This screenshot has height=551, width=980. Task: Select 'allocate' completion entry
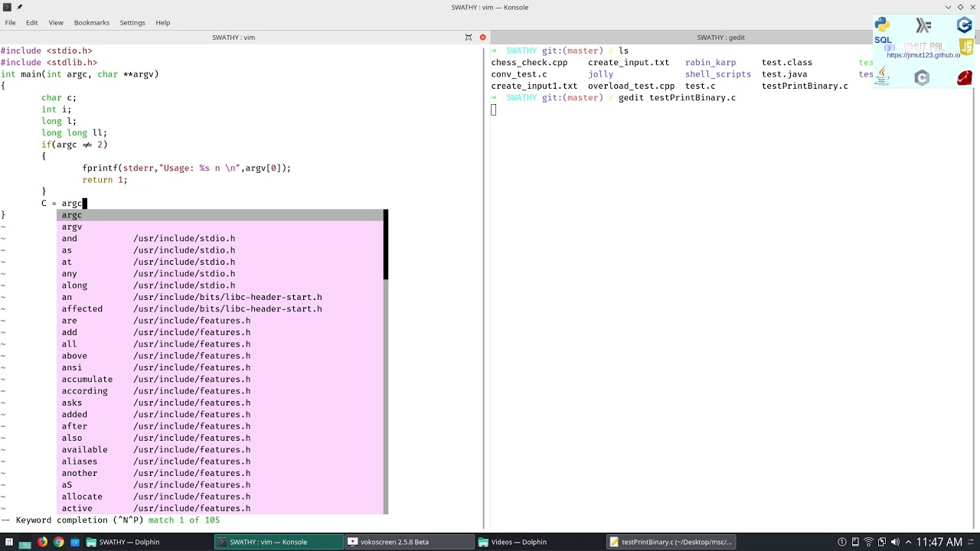pyautogui.click(x=220, y=497)
